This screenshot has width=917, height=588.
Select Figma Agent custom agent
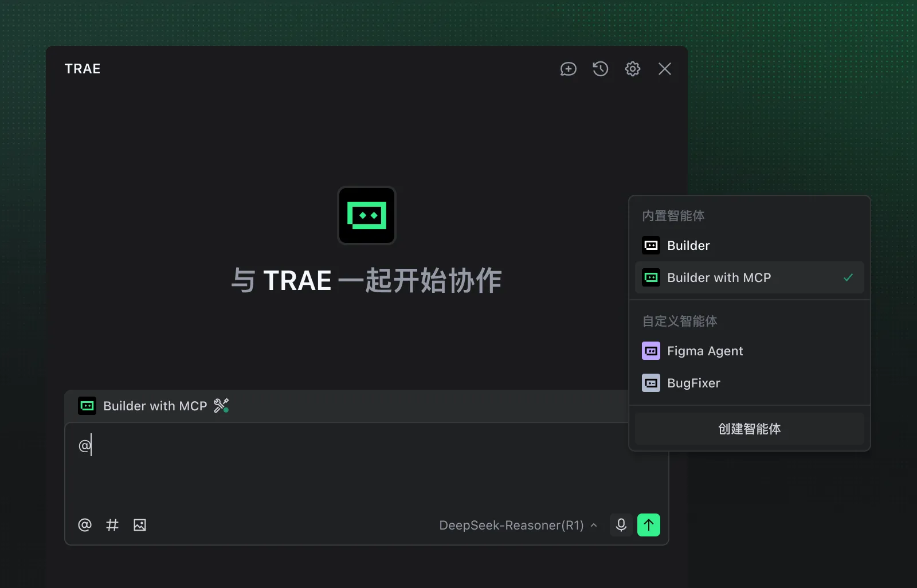(x=750, y=351)
